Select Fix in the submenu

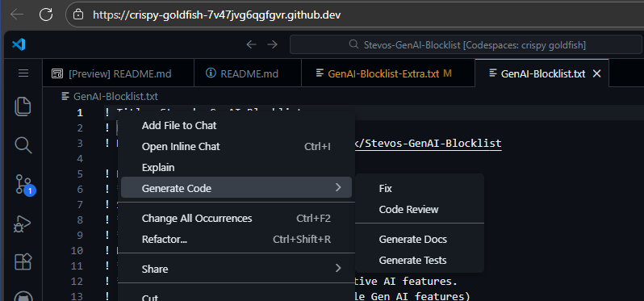pyautogui.click(x=420, y=189)
